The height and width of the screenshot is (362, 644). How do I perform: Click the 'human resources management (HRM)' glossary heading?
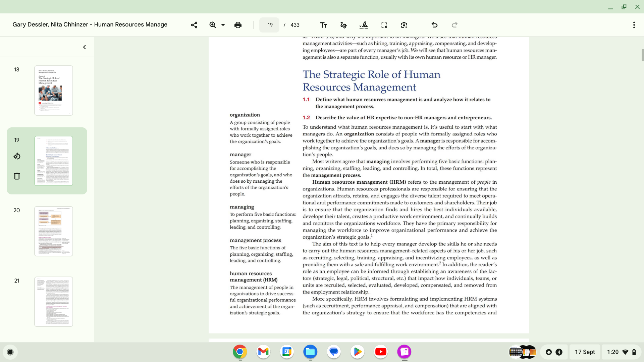(x=254, y=277)
